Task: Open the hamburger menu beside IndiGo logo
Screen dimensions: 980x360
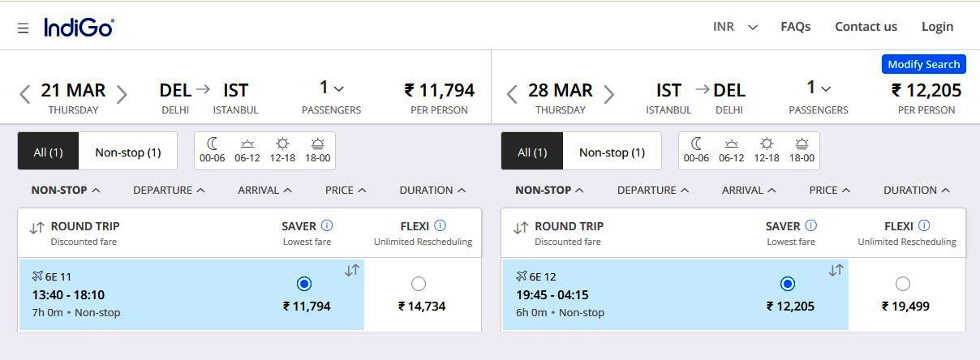Action: [x=24, y=28]
